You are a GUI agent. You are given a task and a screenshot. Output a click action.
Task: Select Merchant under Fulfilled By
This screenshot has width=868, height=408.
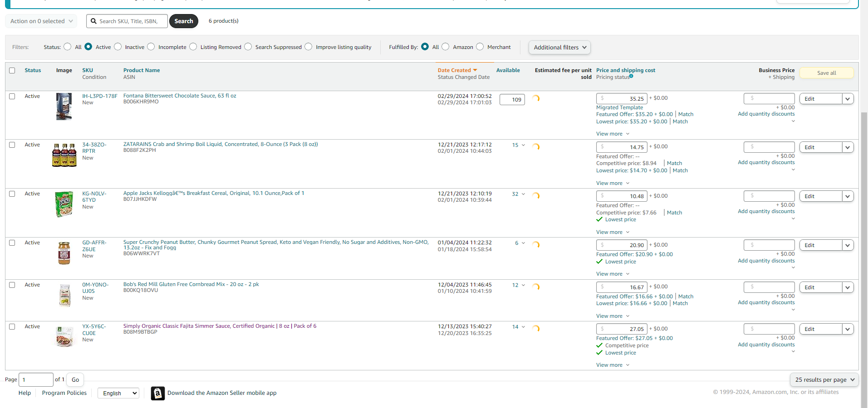pyautogui.click(x=480, y=47)
